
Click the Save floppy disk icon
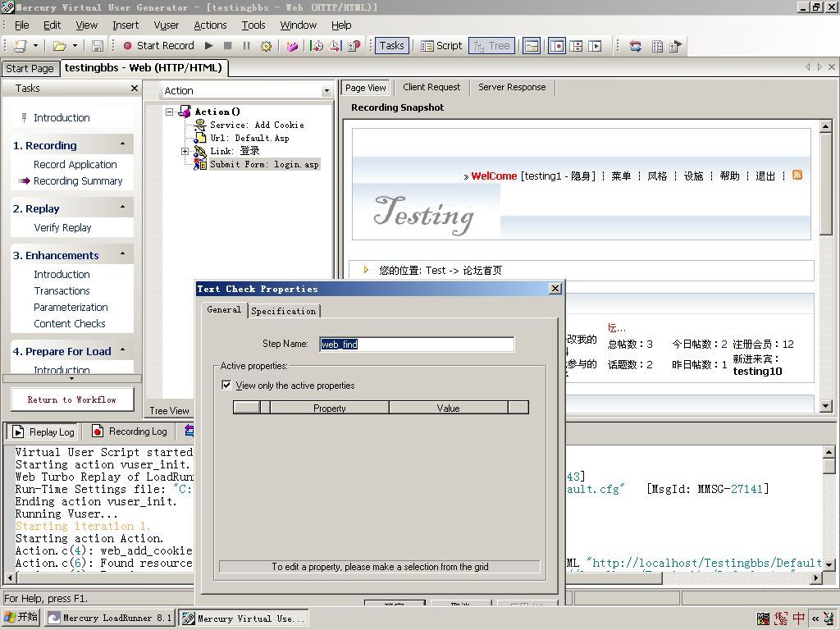point(97,46)
